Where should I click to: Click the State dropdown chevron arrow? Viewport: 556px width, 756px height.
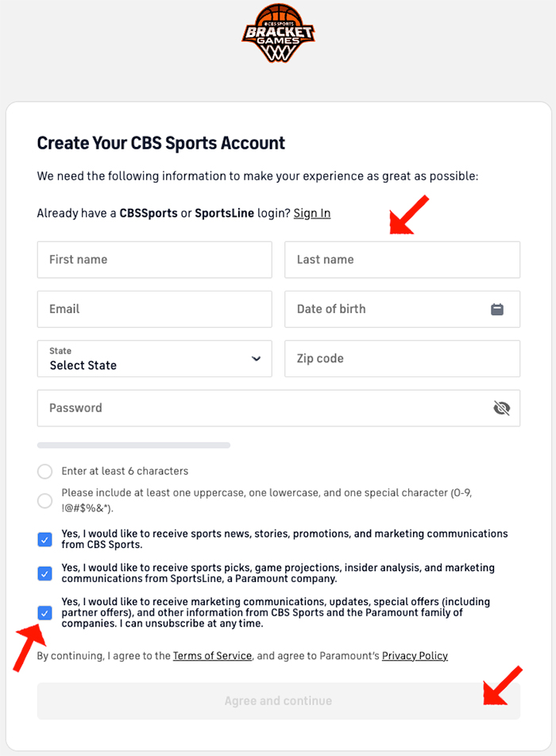(256, 359)
